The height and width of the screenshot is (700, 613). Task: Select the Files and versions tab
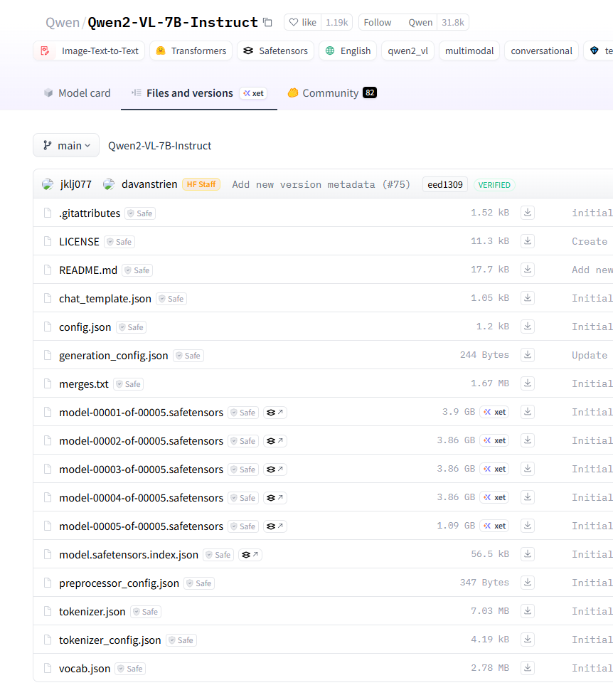tap(199, 93)
